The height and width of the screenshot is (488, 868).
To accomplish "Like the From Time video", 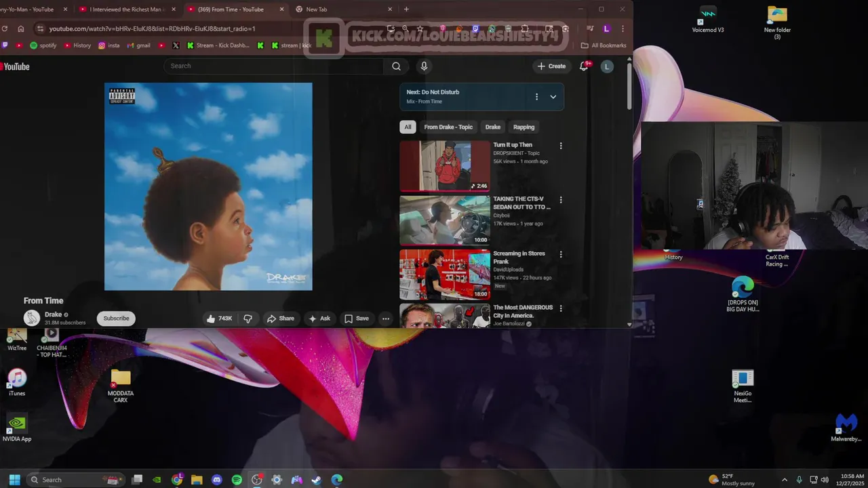I will 219,319.
